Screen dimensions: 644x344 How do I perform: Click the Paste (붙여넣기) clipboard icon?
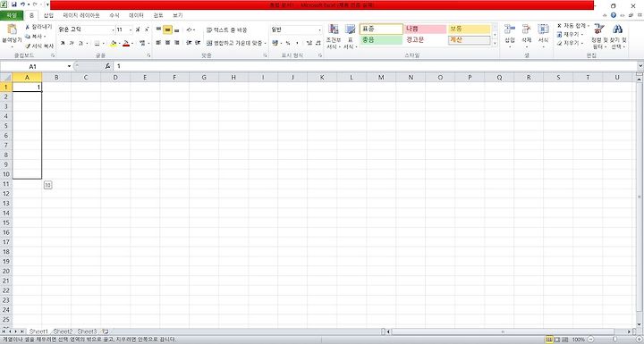click(12, 29)
